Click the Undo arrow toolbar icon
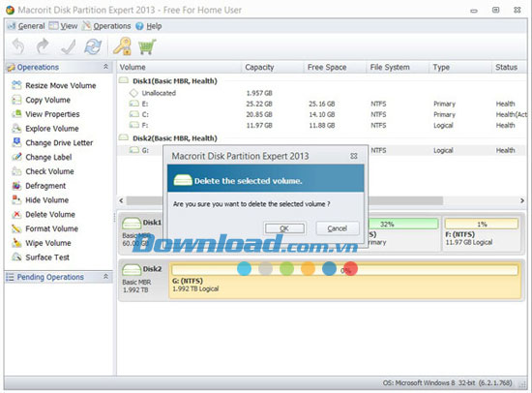532x393 pixels. 18,46
